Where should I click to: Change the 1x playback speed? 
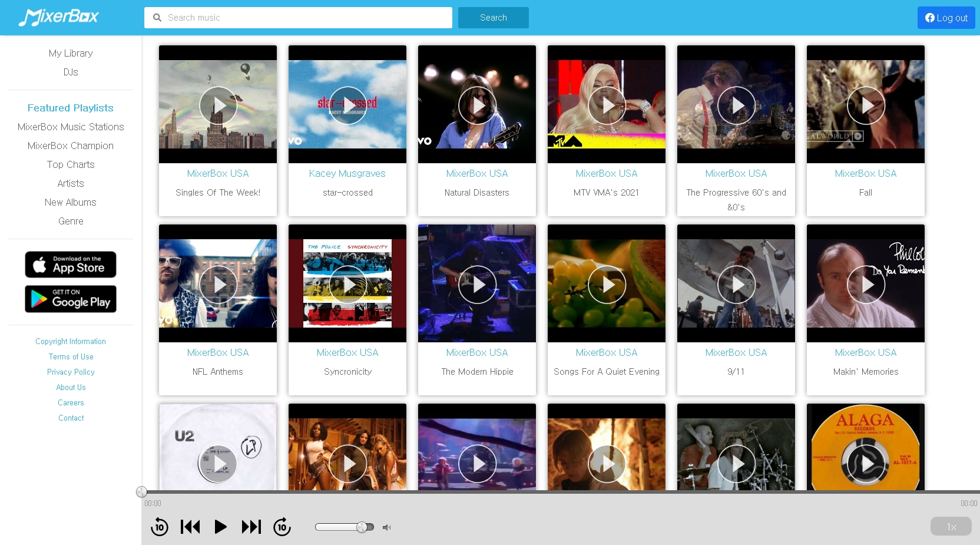click(x=951, y=527)
